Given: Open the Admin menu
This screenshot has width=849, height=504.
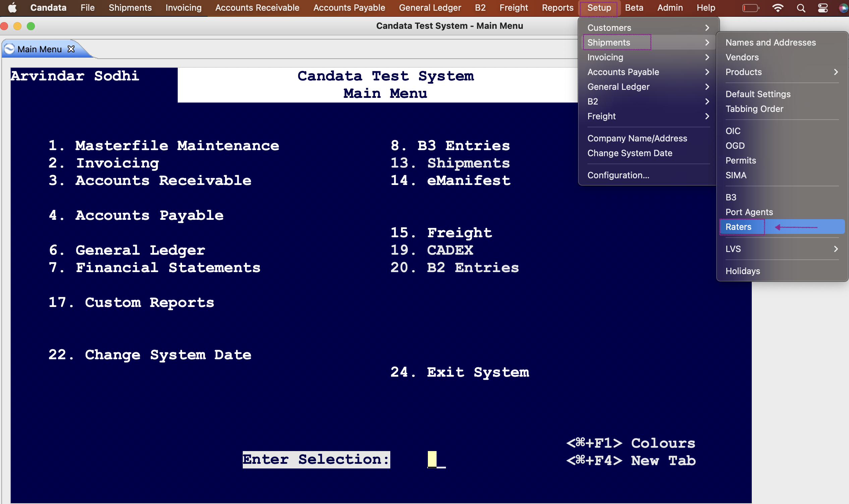Looking at the screenshot, I should pyautogui.click(x=670, y=8).
